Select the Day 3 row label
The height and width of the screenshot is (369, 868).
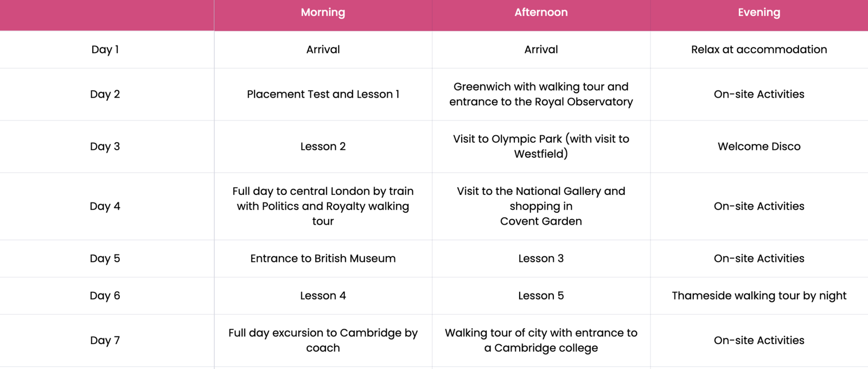coord(105,147)
